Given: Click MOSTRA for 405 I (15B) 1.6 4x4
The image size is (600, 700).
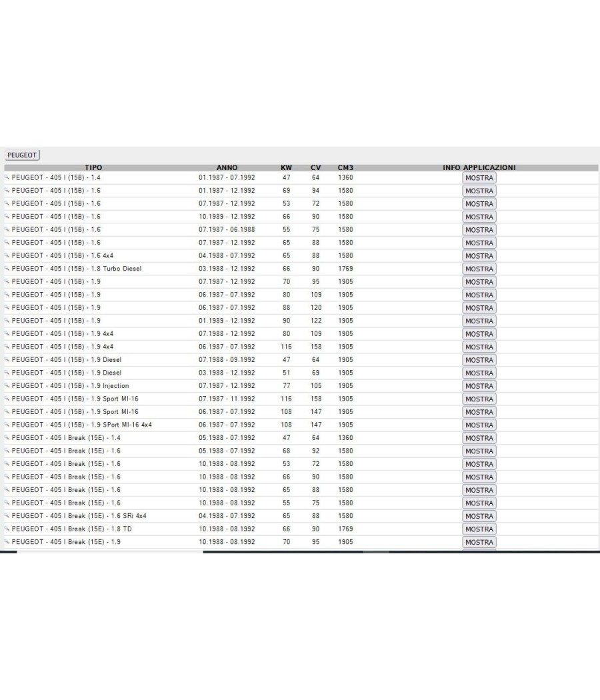Looking at the screenshot, I should (x=479, y=256).
